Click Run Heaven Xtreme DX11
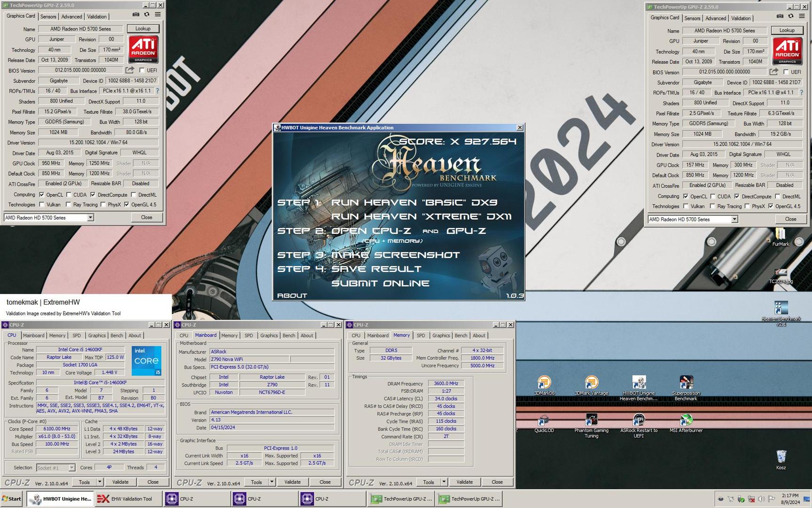 pos(421,216)
